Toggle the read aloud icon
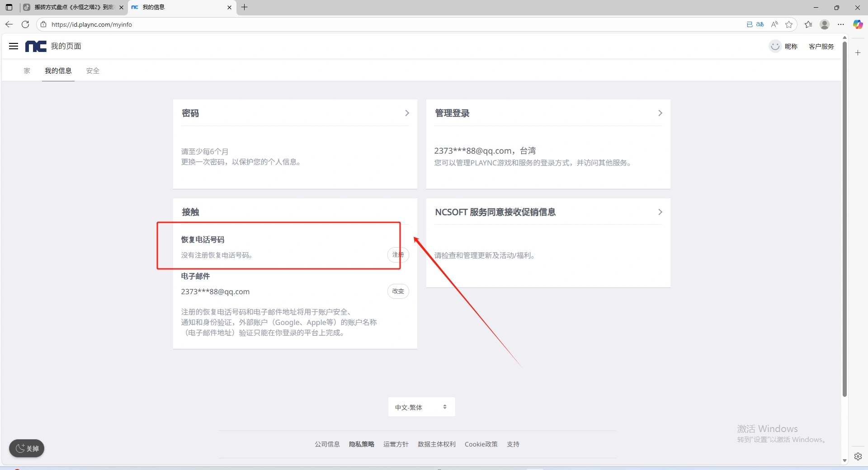The width and height of the screenshot is (868, 470). [774, 24]
